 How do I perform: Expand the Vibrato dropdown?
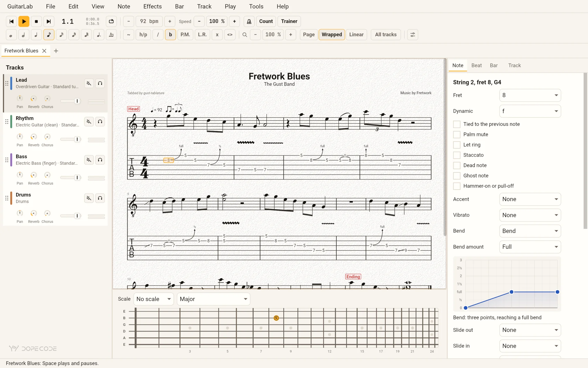530,215
